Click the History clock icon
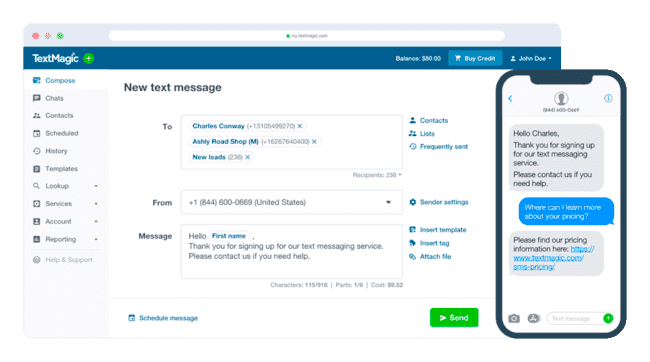Image resolution: width=650 pixels, height=362 pixels. click(x=36, y=151)
